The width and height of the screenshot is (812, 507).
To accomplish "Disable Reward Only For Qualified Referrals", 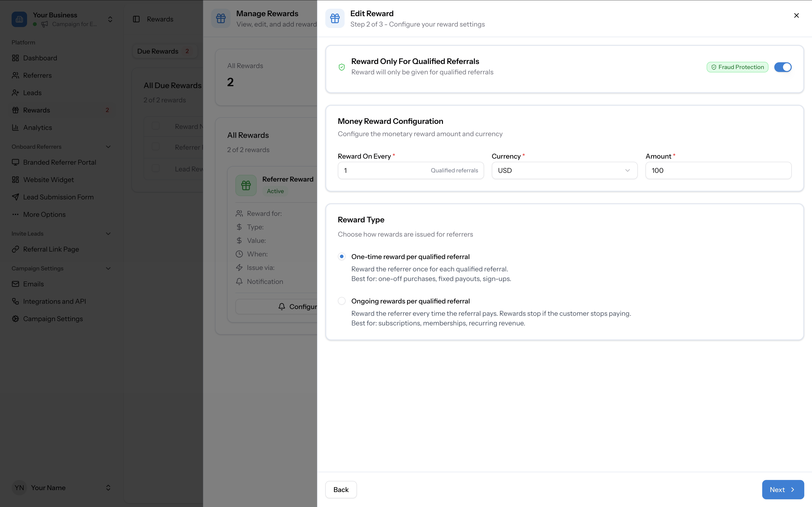I will (783, 67).
